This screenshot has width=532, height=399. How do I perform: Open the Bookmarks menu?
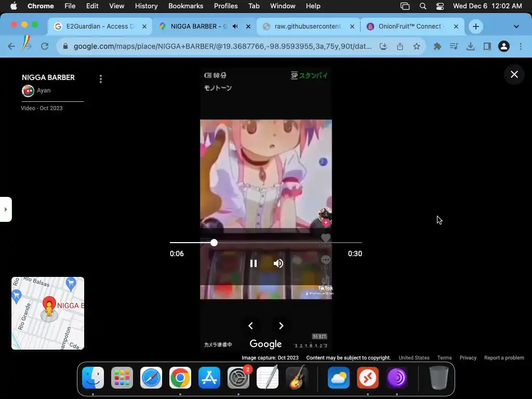tap(185, 6)
